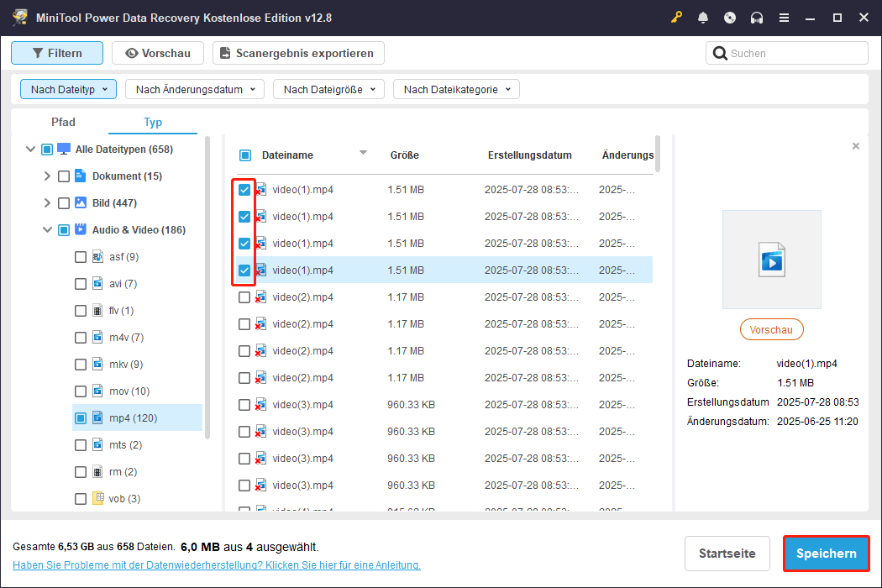Image resolution: width=882 pixels, height=588 pixels.
Task: Select the mp4 (120) tree item
Action: coord(137,418)
